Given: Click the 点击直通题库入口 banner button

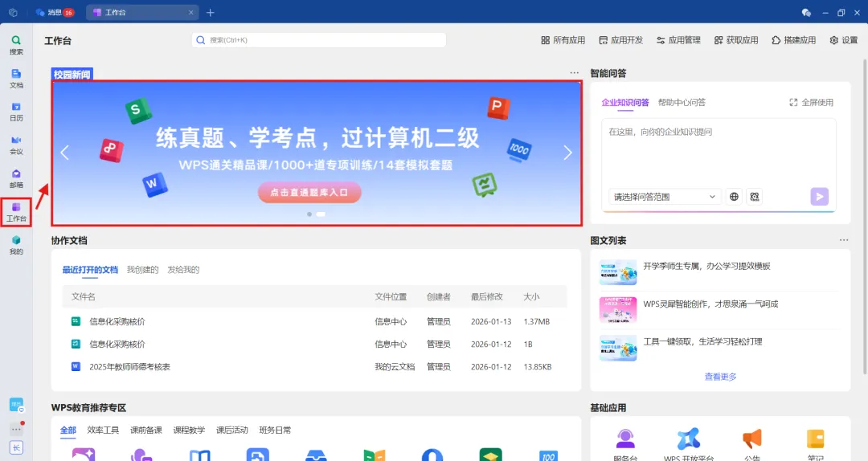Looking at the screenshot, I should [x=309, y=192].
